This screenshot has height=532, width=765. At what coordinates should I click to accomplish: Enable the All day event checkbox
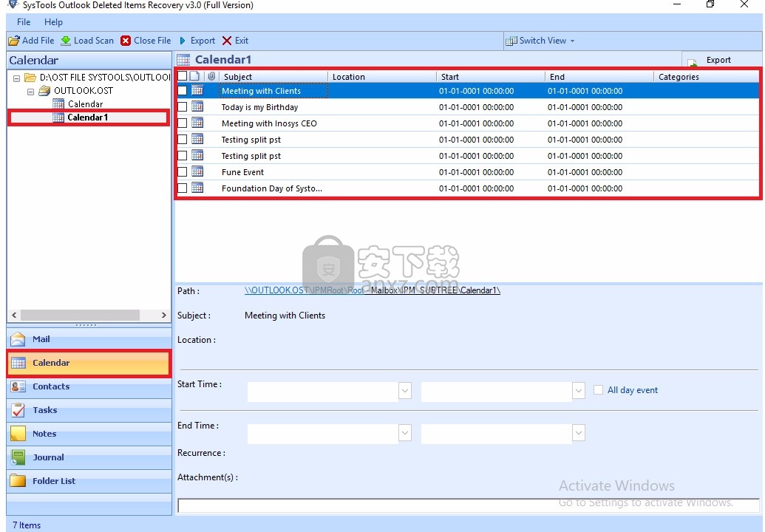[x=598, y=389]
